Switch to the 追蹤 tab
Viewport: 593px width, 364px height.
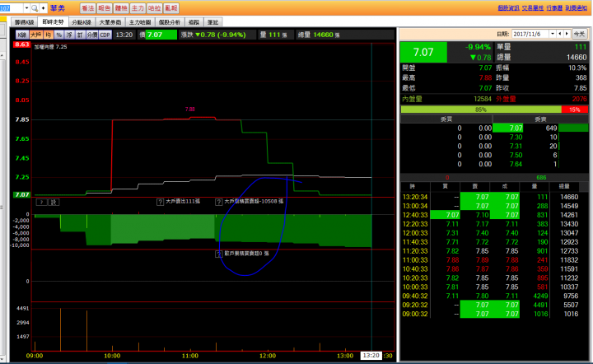coord(194,22)
